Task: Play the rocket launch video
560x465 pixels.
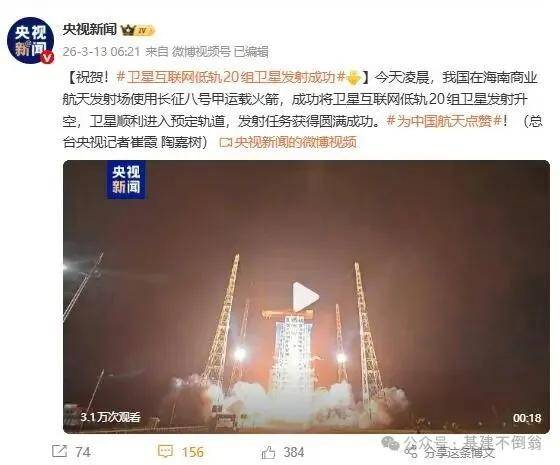Action: point(305,297)
